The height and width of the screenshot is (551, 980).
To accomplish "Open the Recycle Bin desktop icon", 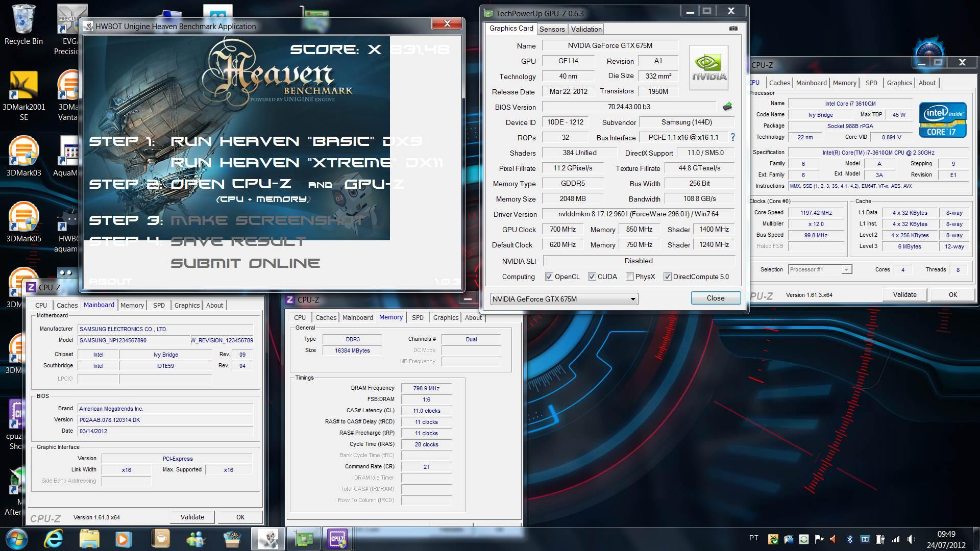I will 23,26.
